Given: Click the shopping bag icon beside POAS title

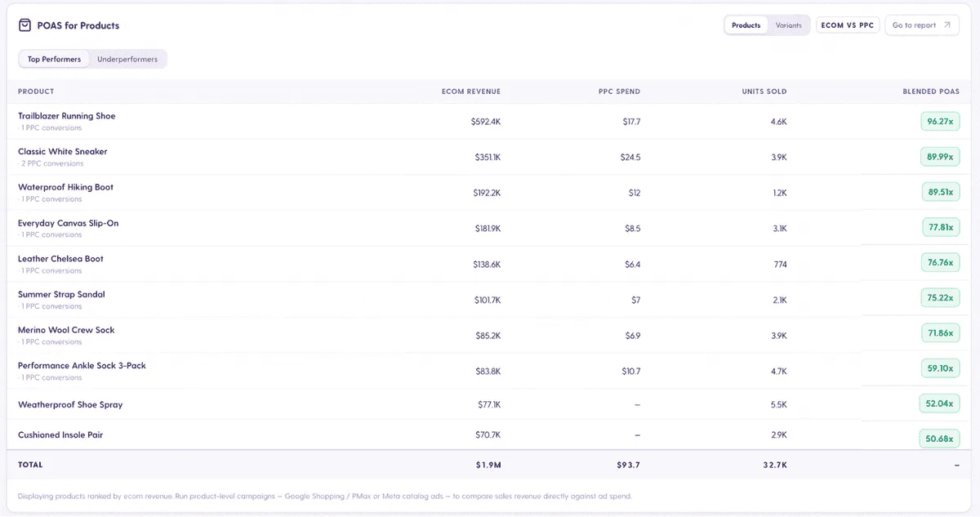Looking at the screenshot, I should 24,25.
